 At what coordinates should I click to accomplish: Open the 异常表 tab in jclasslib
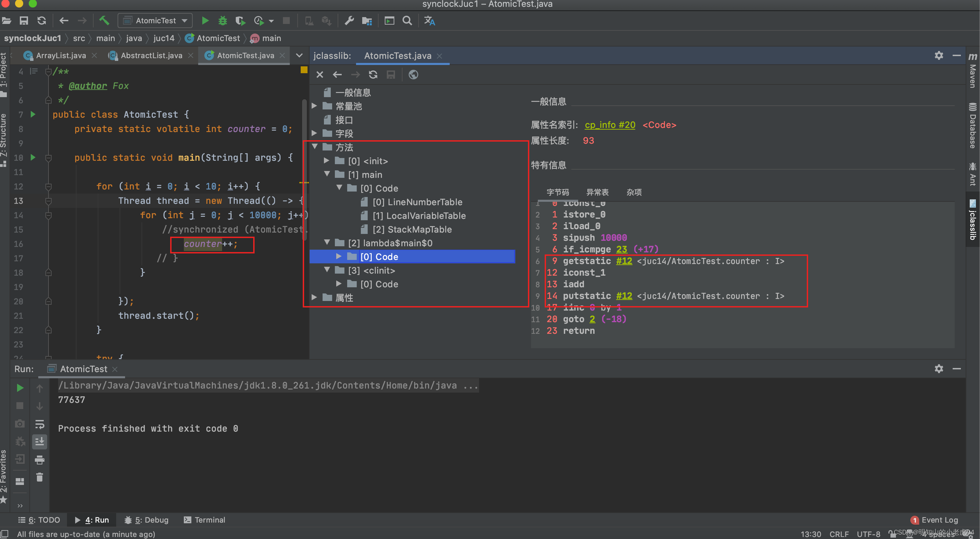coord(598,192)
